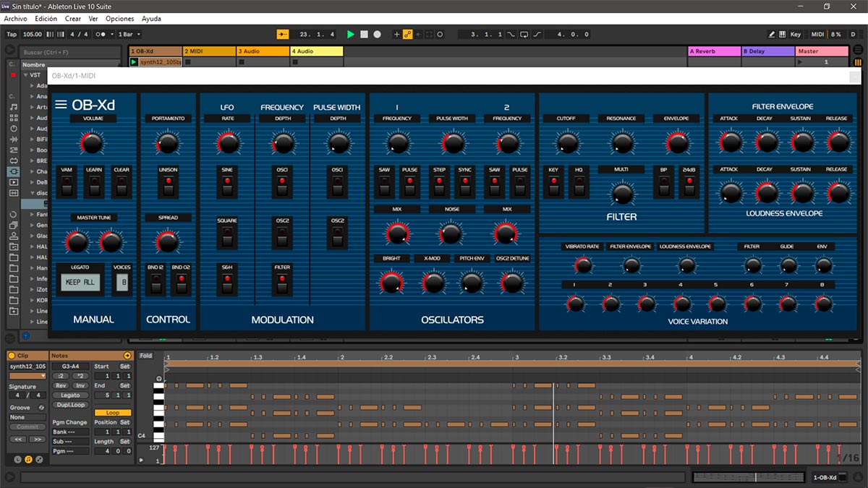868x488 pixels.
Task: Toggle the Follow playback icon
Action: click(283, 34)
